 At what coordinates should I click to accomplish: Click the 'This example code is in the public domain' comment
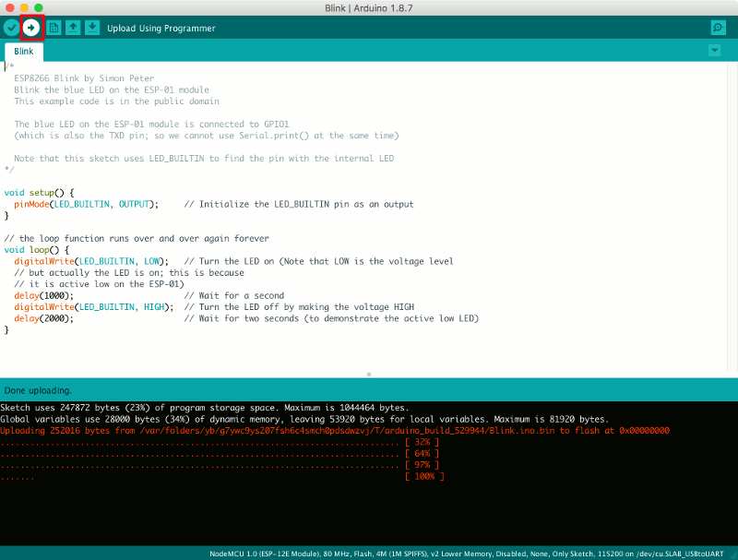click(x=116, y=101)
